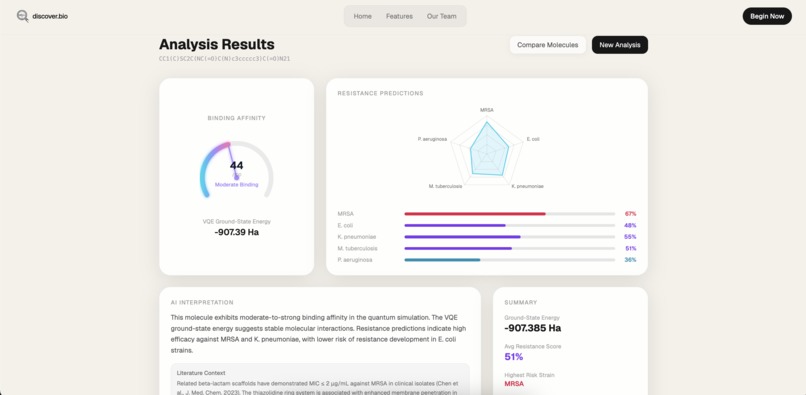The width and height of the screenshot is (806, 395).
Task: Click the resistance radar chart polygon
Action: coord(488,150)
